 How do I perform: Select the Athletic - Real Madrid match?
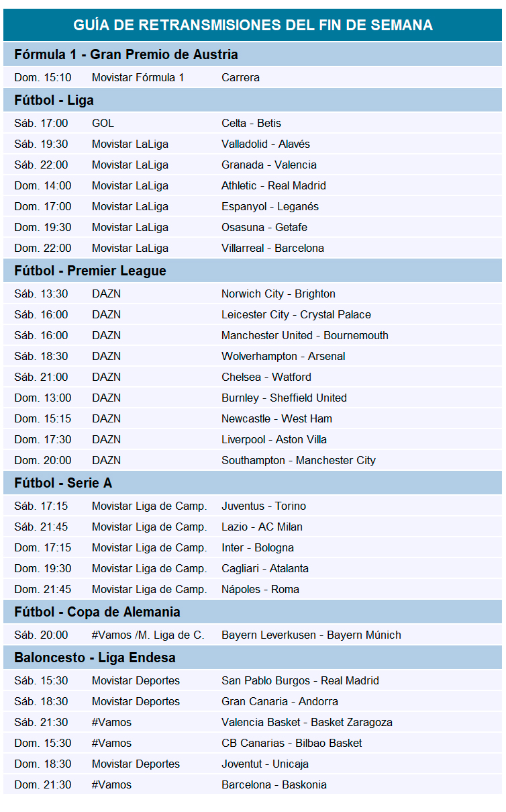click(273, 185)
